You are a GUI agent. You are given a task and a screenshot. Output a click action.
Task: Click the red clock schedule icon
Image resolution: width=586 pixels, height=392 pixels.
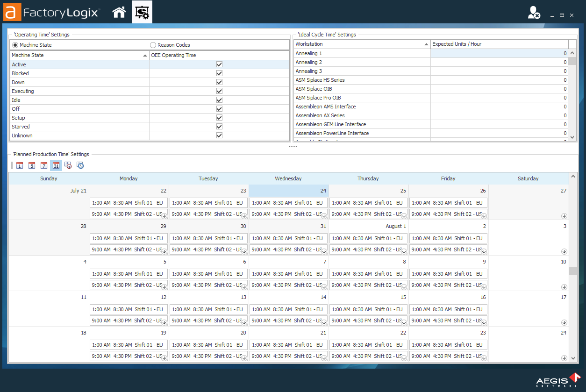[x=68, y=165]
